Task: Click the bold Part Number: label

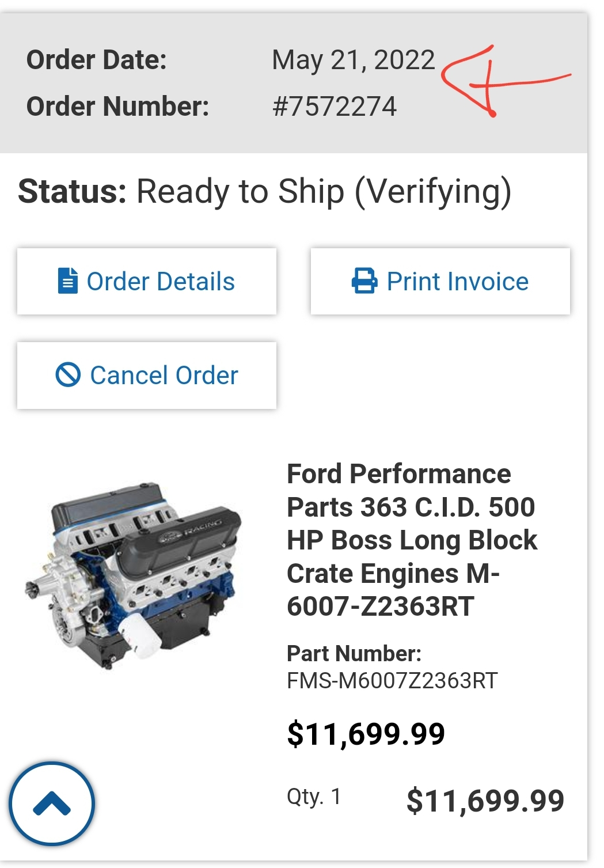Action: coord(354,654)
